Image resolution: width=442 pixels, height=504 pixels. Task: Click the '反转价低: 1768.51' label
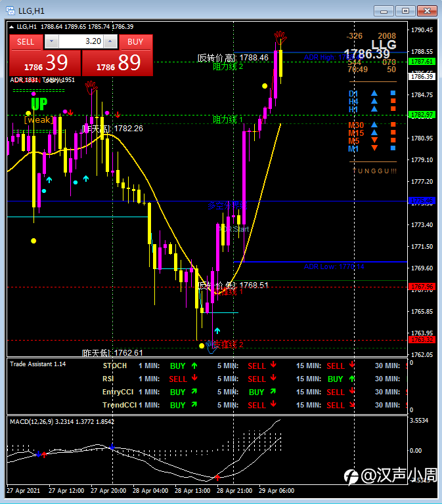233,285
